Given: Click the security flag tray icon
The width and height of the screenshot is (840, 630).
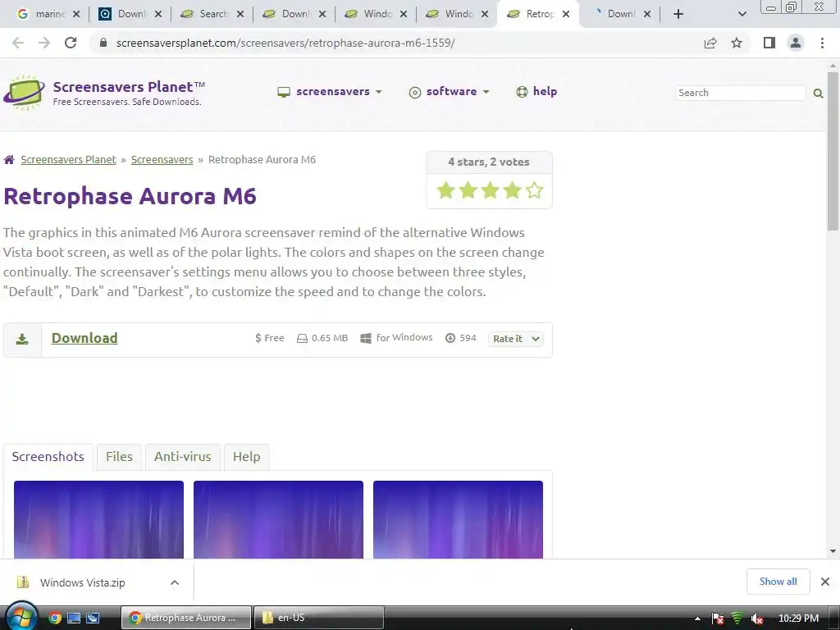Looking at the screenshot, I should point(718,619).
